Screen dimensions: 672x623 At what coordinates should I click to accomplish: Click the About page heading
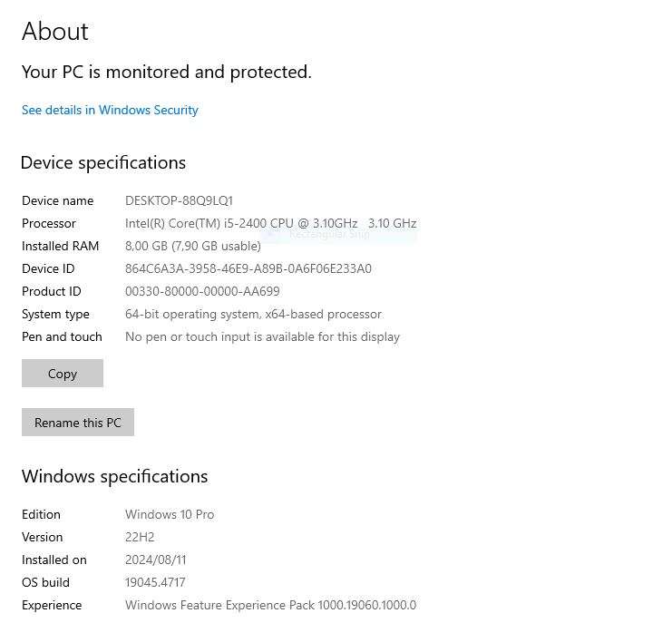pyautogui.click(x=55, y=32)
